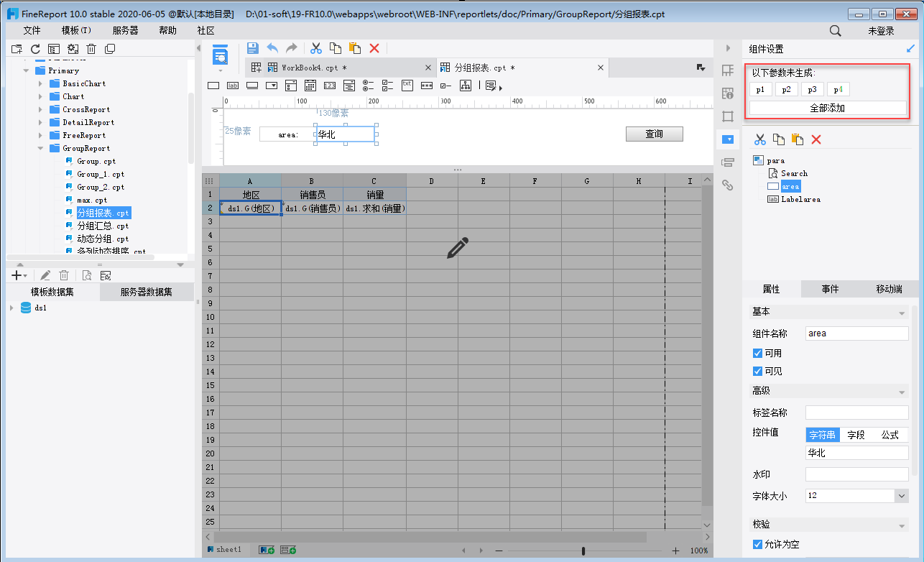Select the 字段 control value type

click(856, 435)
